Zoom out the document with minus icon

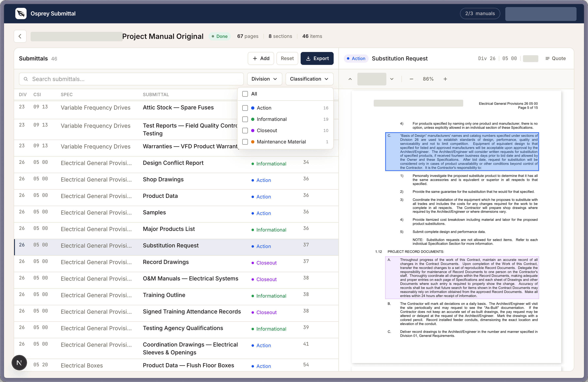pos(411,79)
